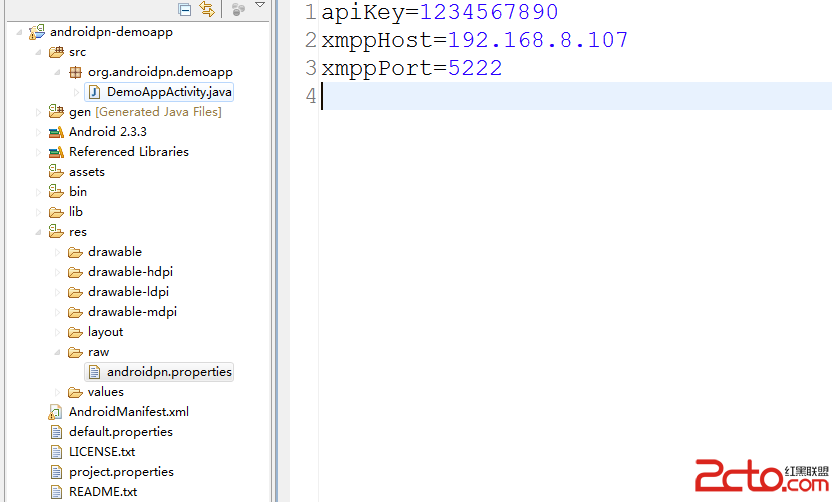
Task: Click the drawable-hdpi folder icon
Action: [x=75, y=273]
